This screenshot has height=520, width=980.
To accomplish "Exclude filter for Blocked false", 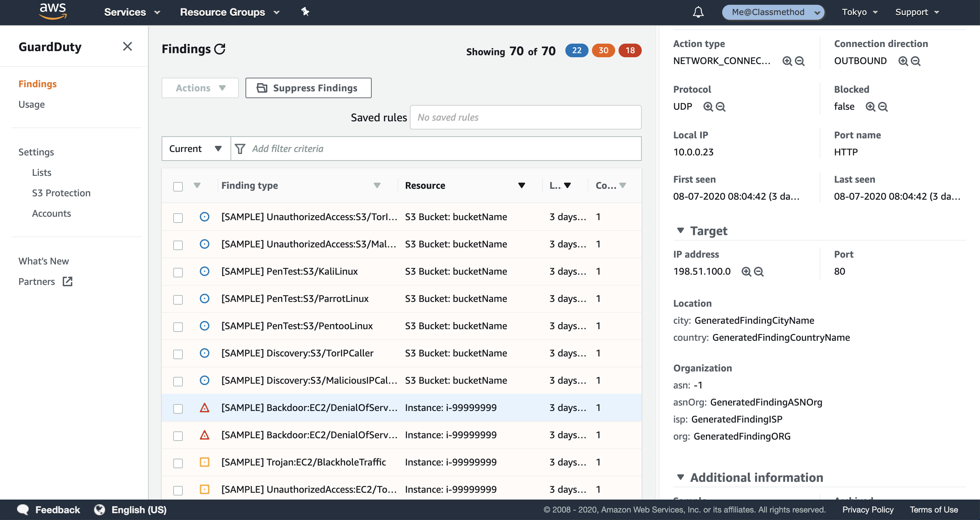I will [x=882, y=107].
